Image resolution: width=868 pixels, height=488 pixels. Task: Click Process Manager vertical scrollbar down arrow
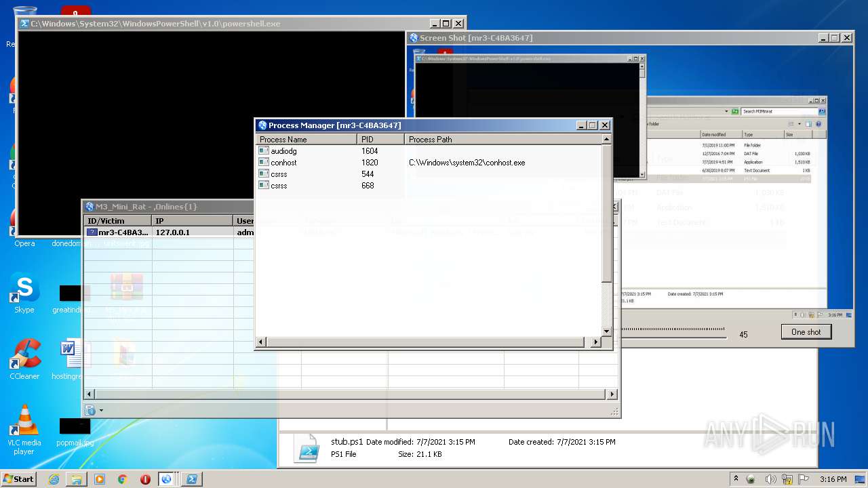click(x=606, y=331)
